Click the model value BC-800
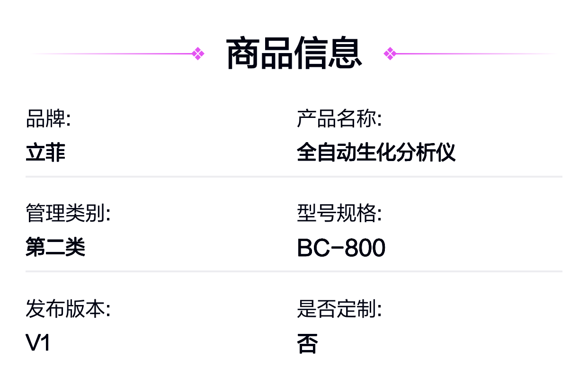The height and width of the screenshot is (386, 588). click(341, 248)
